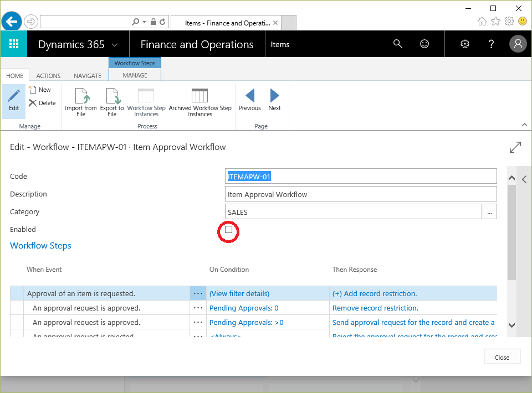This screenshot has height=393, width=532.
Task: Click the Edit pencil ribbon button
Action: point(14,101)
